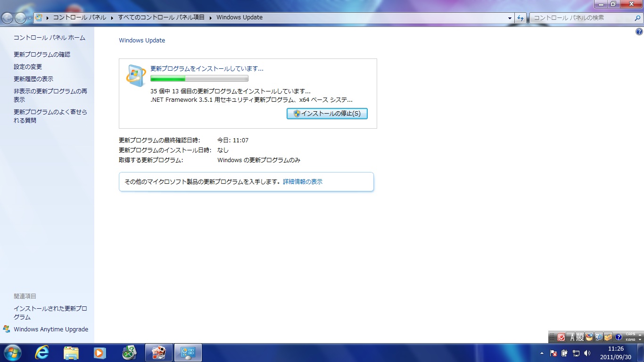Select すべてのコントロール パネル項目 breadcrumb
The height and width of the screenshot is (362, 644).
[161, 17]
